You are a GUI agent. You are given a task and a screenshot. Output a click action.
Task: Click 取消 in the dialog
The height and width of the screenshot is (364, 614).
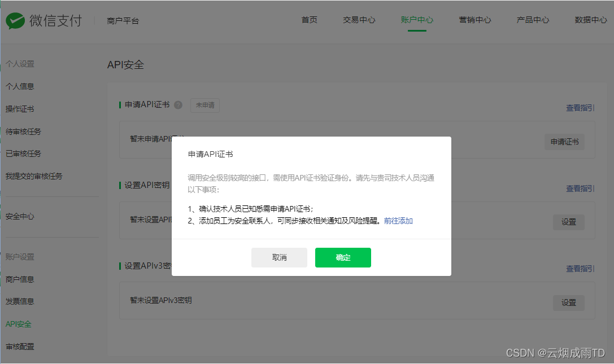(x=279, y=257)
